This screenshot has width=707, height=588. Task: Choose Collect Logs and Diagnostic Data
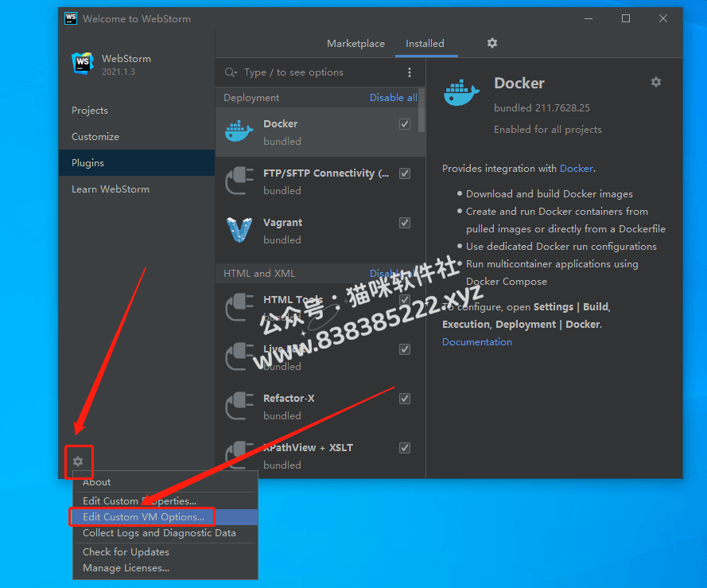pos(165,533)
